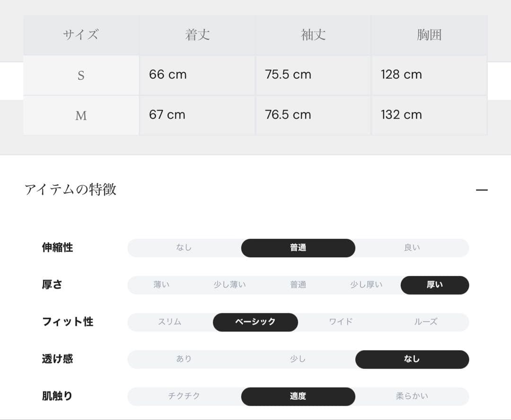511x420 pixels.
Task: Choose 少し薄い thickness option
Action: [230, 285]
